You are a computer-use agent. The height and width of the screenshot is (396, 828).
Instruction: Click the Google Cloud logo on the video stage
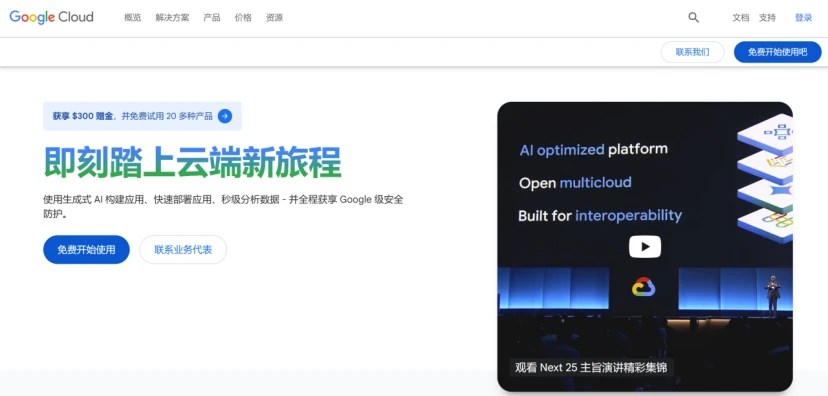point(643,287)
